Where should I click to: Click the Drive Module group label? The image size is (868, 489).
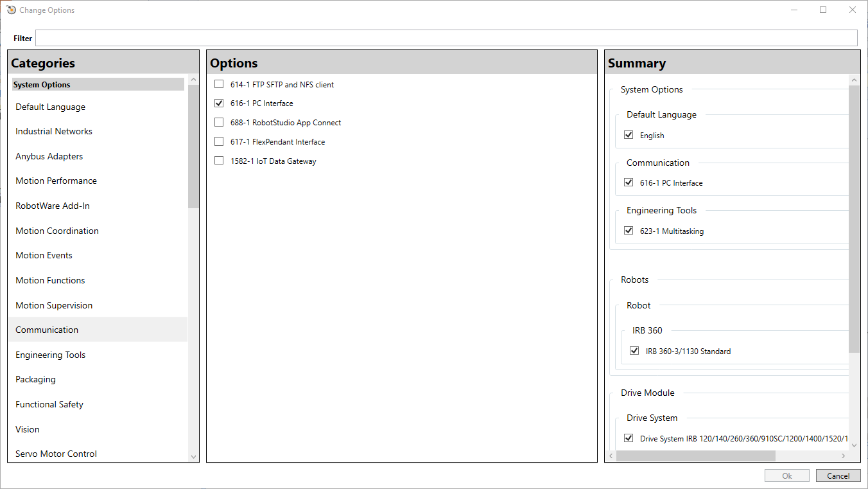[x=648, y=393]
